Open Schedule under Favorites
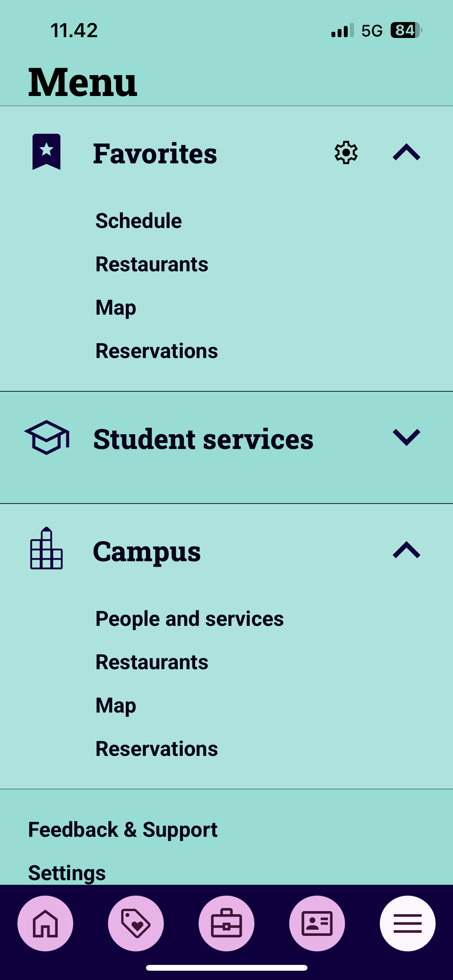Screen dimensions: 453x980 139,221
